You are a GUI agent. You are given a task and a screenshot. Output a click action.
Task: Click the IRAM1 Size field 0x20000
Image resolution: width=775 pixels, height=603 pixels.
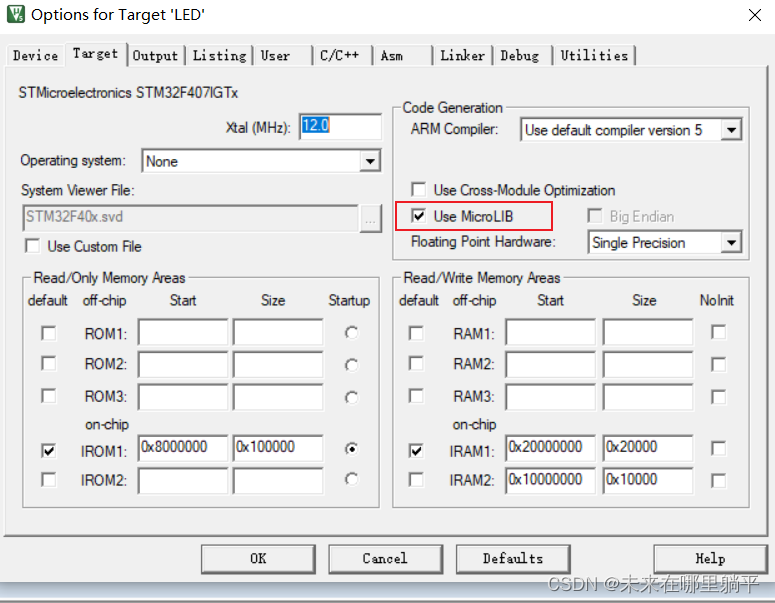(647, 448)
